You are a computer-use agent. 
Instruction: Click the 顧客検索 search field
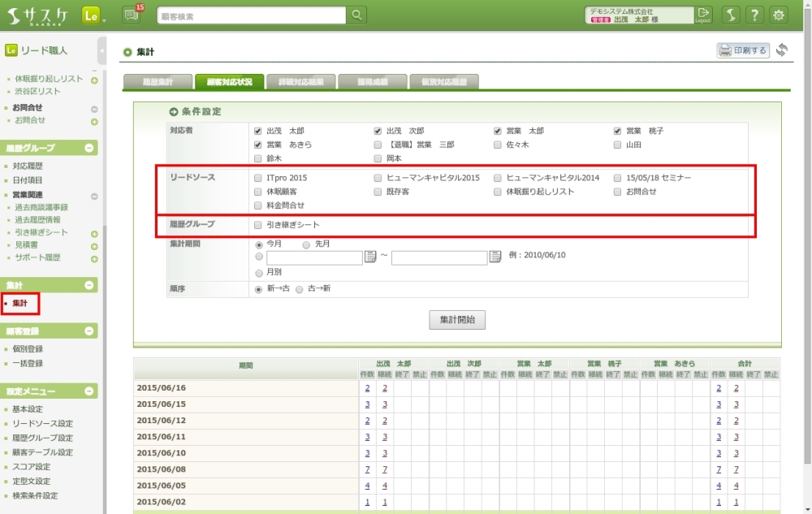click(x=250, y=15)
